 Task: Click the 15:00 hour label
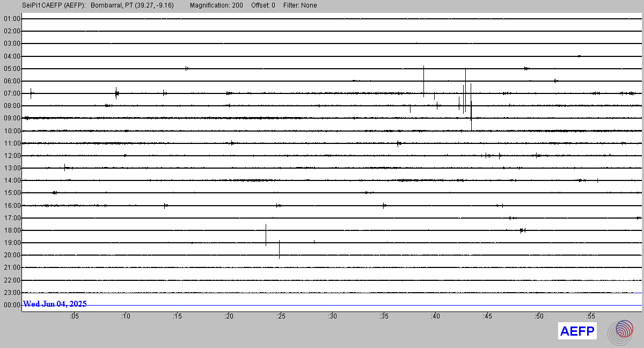pyautogui.click(x=12, y=193)
